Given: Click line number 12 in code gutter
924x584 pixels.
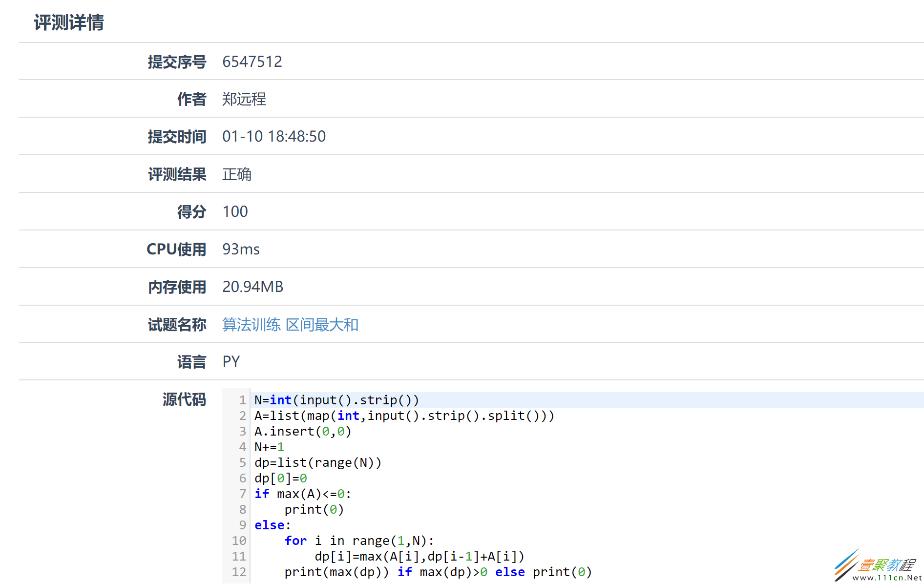Looking at the screenshot, I should point(239,572).
